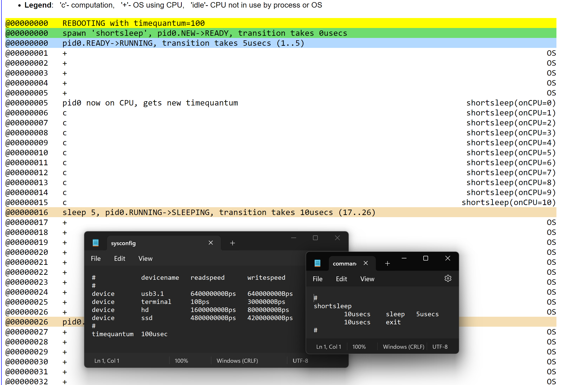Close the command file tab
The width and height of the screenshot is (588, 385).
pos(365,263)
